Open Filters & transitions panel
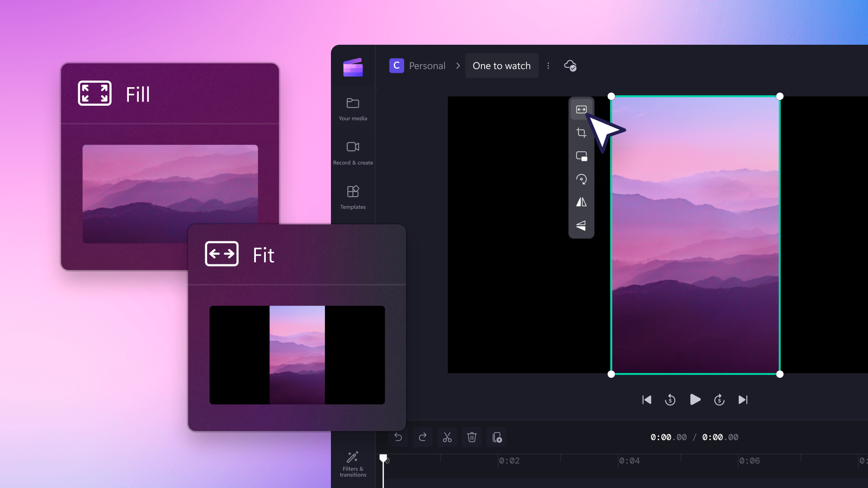Viewport: 868px width, 488px height. pyautogui.click(x=352, y=464)
